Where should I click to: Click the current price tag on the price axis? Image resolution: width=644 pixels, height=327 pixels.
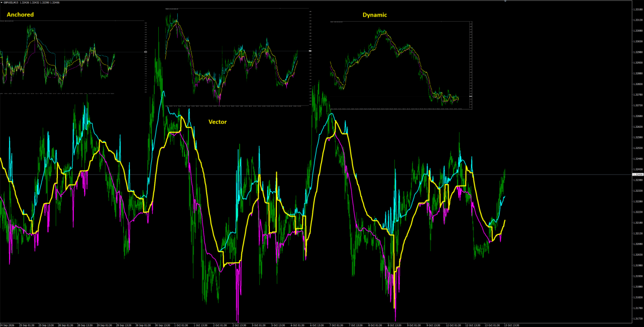pos(637,175)
